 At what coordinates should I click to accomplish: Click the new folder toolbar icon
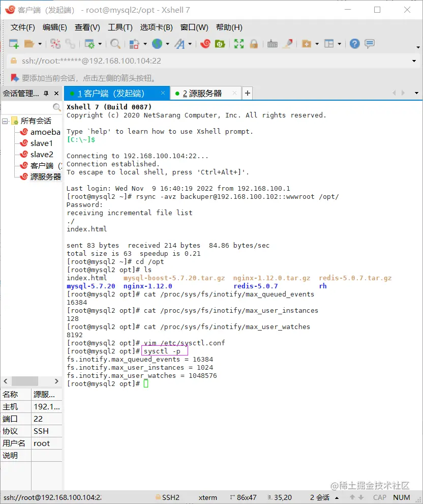point(307,44)
